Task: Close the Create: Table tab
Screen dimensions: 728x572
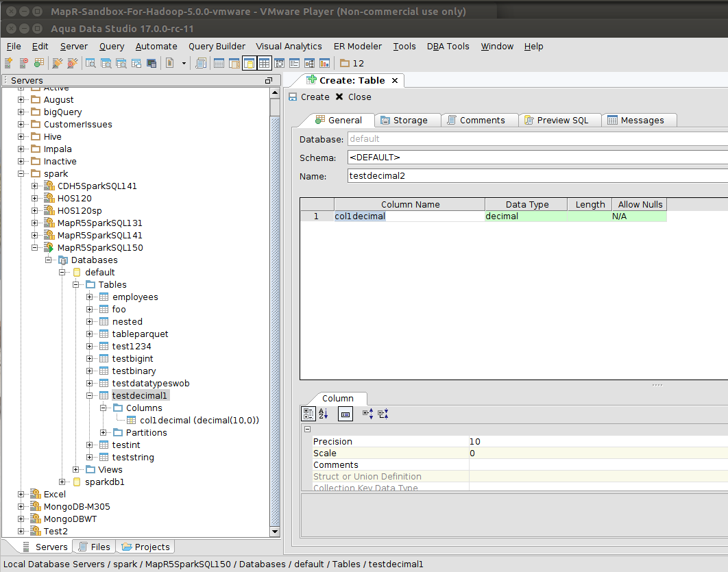Action: coord(395,80)
